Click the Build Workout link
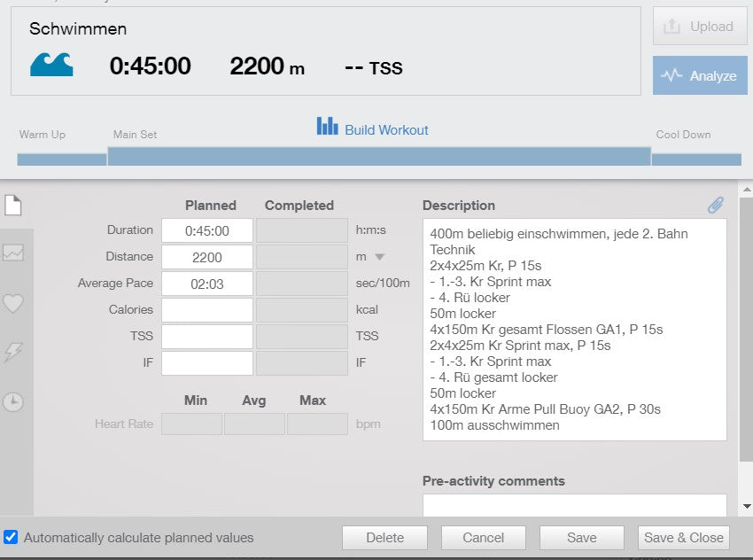The height and width of the screenshot is (560, 753). [x=386, y=130]
